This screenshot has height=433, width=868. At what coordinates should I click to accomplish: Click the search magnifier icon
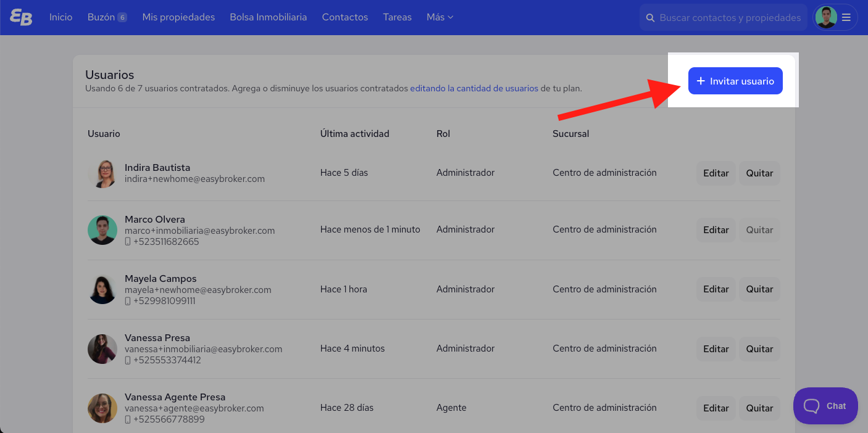click(650, 18)
